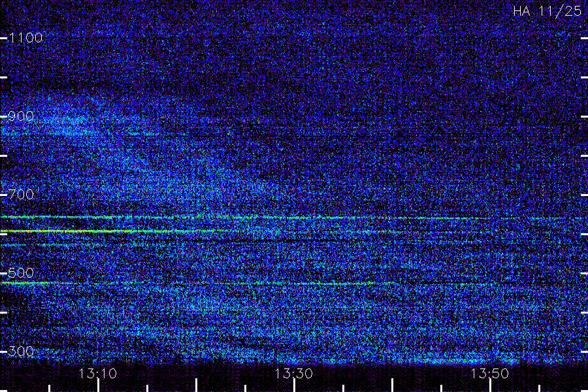The image size is (588, 392).
Task: Click the 13:10 time axis label
Action: pos(97,374)
